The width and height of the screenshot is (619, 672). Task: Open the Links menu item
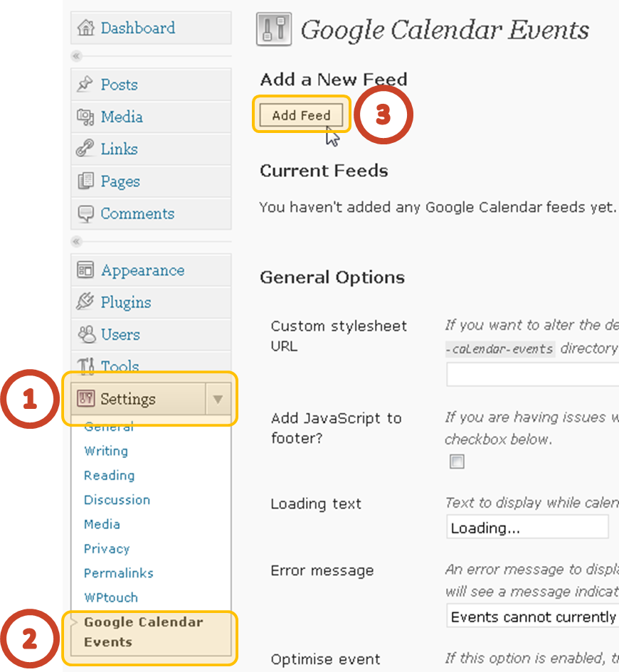point(151,149)
